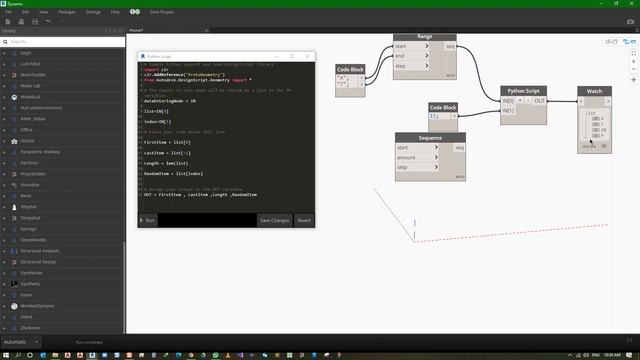Viewport: 640px width, 360px height.
Task: Click the Code Block value 15 field
Action: pyautogui.click(x=439, y=116)
